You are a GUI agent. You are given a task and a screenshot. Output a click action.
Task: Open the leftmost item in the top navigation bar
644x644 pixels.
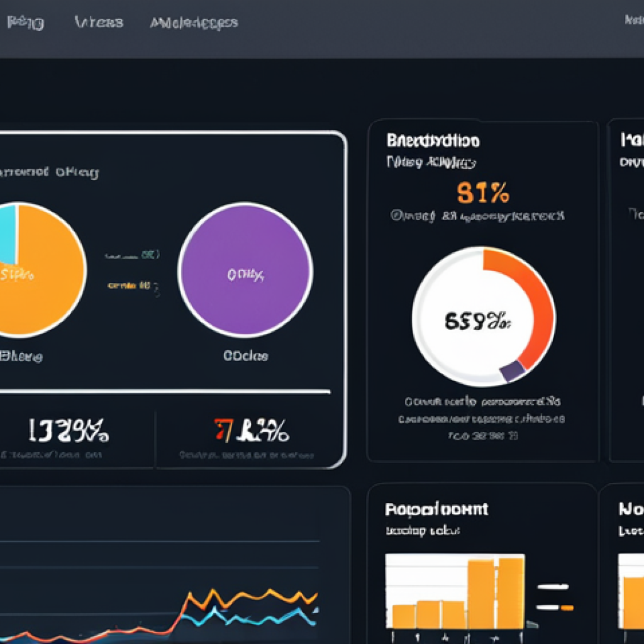coord(25,23)
